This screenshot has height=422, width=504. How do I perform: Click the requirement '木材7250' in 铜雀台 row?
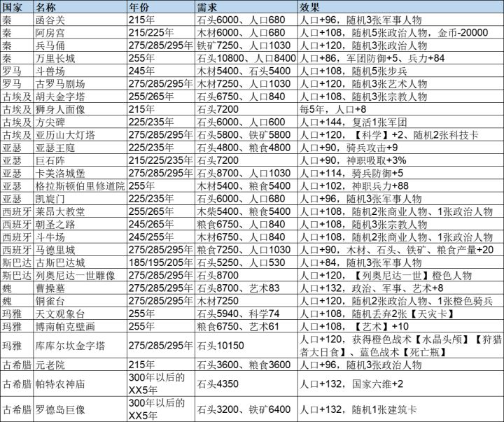246,301
